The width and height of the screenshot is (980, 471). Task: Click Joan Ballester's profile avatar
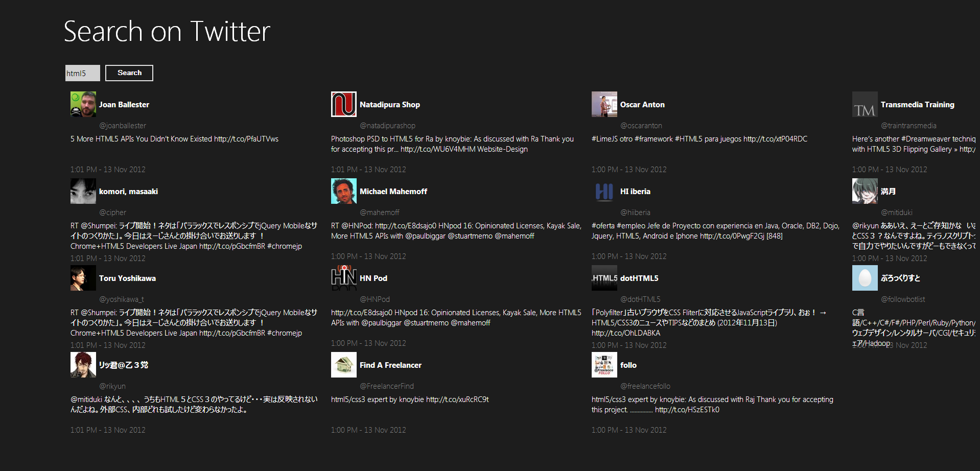[x=83, y=104]
